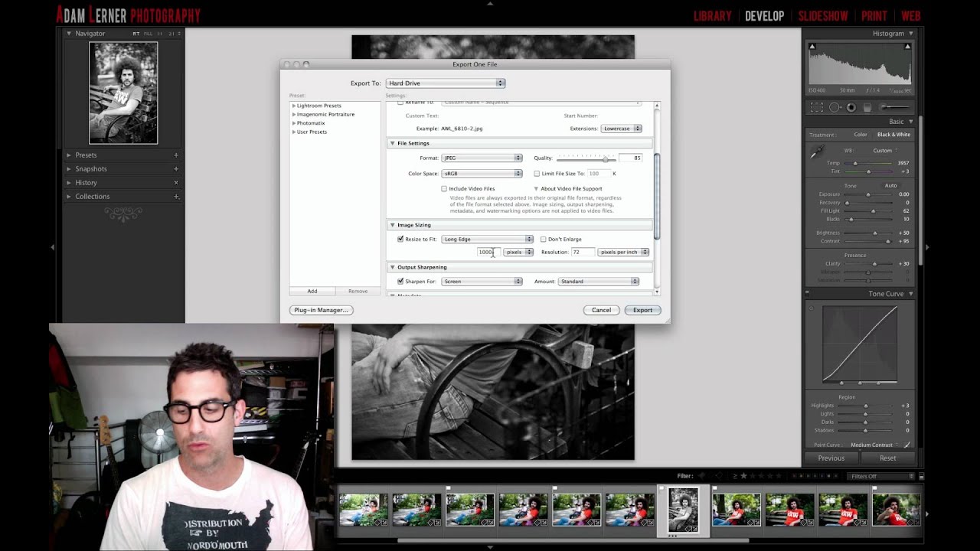Screen dimensions: 980x551
Task: Collapse top module bar arrow
Action: 490,3
